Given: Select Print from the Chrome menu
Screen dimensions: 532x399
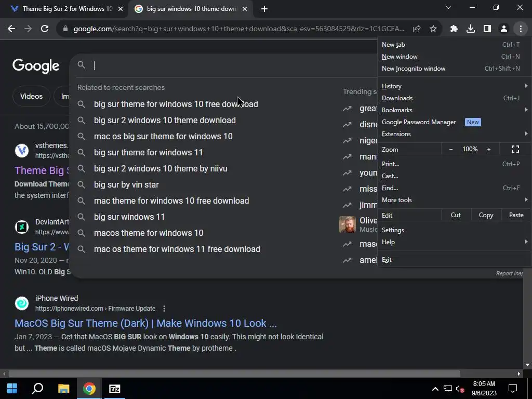Looking at the screenshot, I should point(454,164).
